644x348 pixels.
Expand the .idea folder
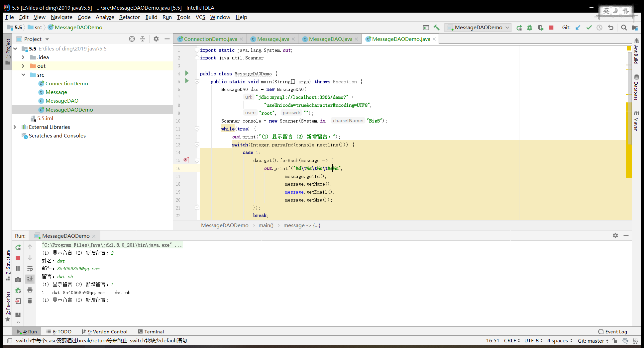[x=23, y=57]
